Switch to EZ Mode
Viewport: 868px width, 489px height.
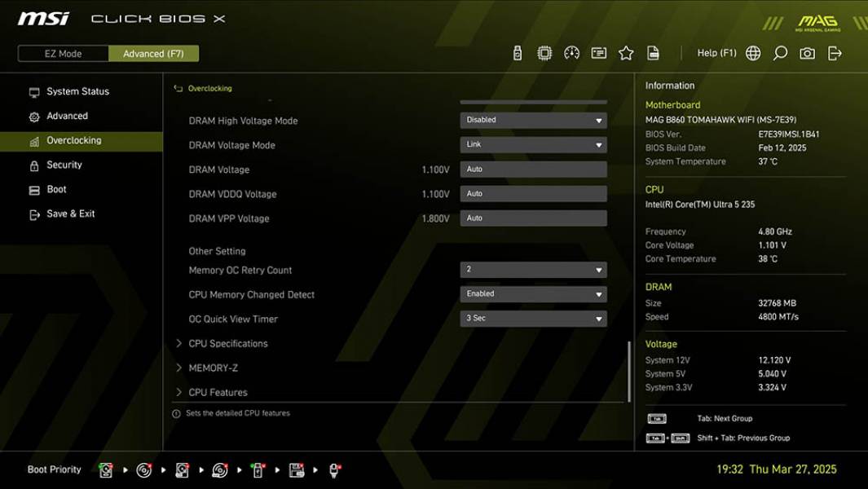63,54
